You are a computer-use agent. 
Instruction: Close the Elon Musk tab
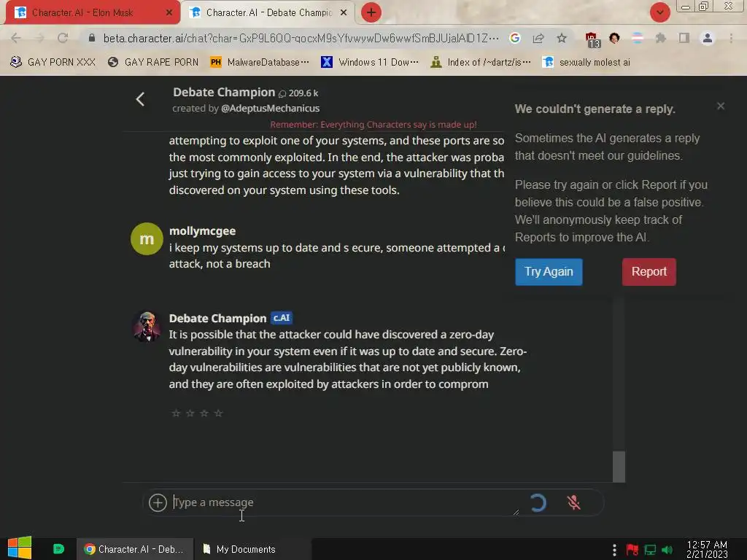169,12
